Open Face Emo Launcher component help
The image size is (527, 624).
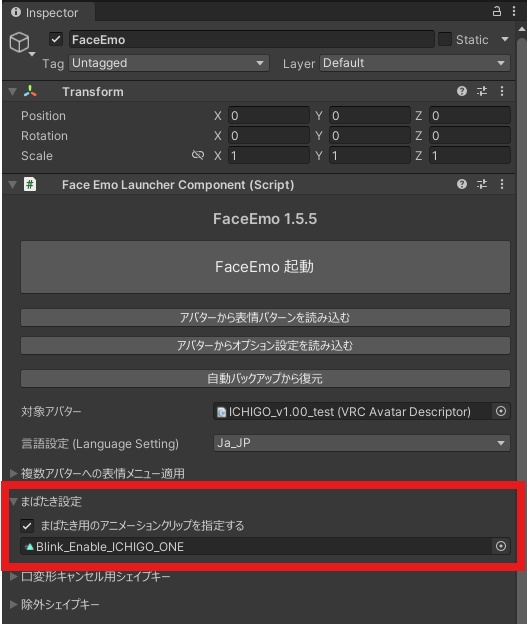pos(462,184)
